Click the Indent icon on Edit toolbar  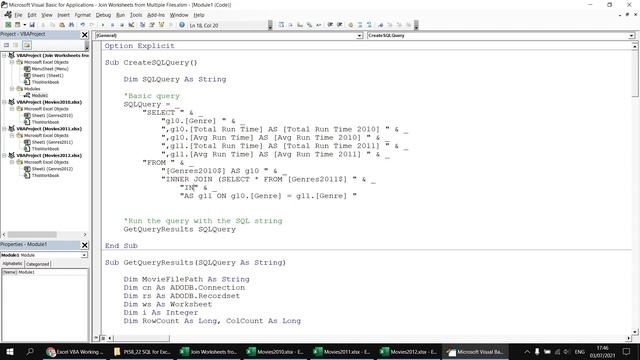pyautogui.click(x=330, y=25)
